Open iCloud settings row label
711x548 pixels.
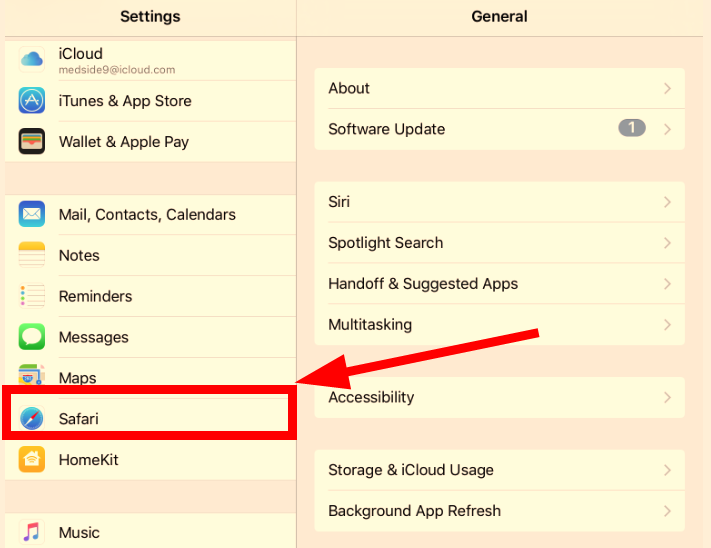[x=81, y=53]
